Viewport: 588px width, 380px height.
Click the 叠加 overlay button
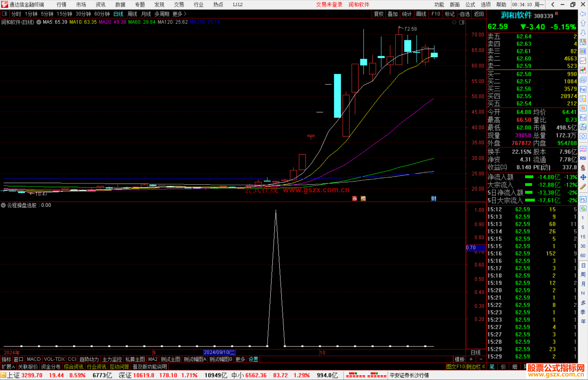[x=393, y=14]
